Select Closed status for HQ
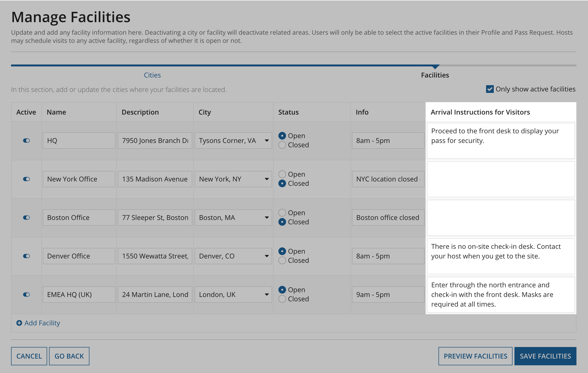Image resolution: width=588 pixels, height=373 pixels. point(282,145)
